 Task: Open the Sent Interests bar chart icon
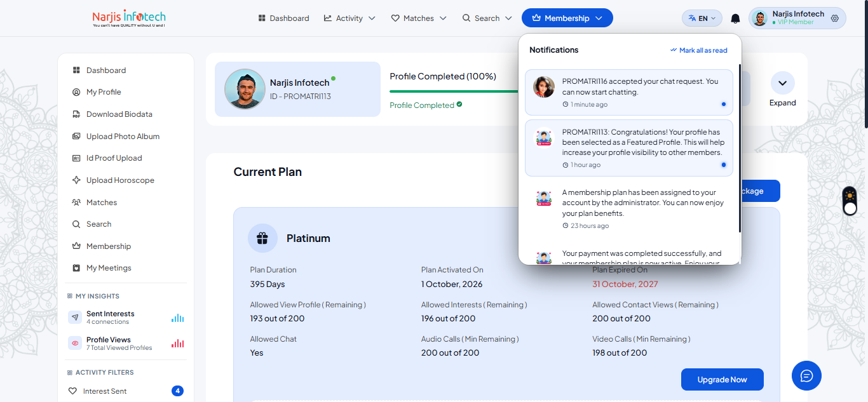pyautogui.click(x=178, y=318)
